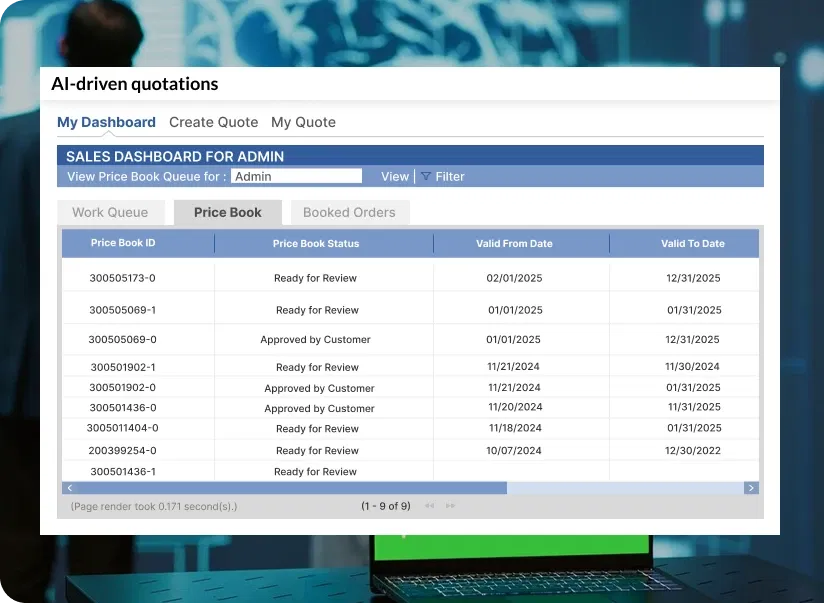Sort by the Price Book ID column header
The image size is (824, 603).
(x=123, y=243)
